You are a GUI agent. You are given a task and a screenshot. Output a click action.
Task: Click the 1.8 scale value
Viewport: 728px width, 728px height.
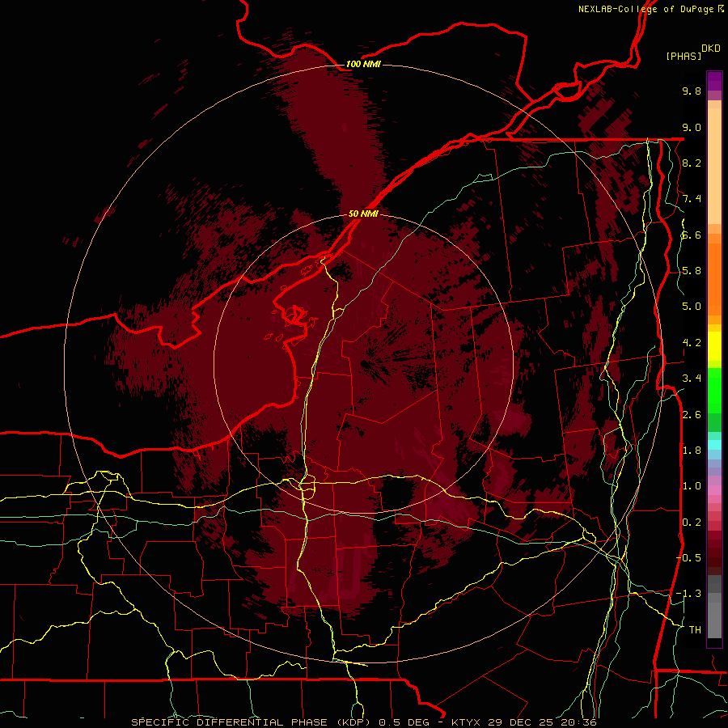tap(692, 451)
